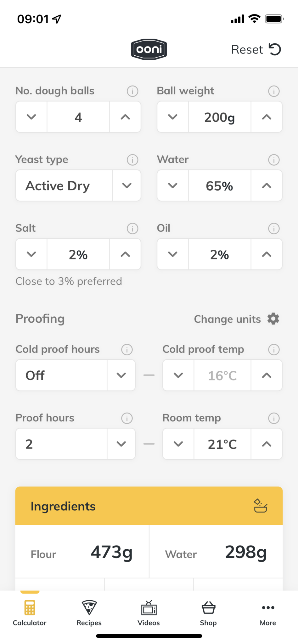This screenshot has width=298, height=644.
Task: Tap the Ooni logo
Action: (149, 49)
